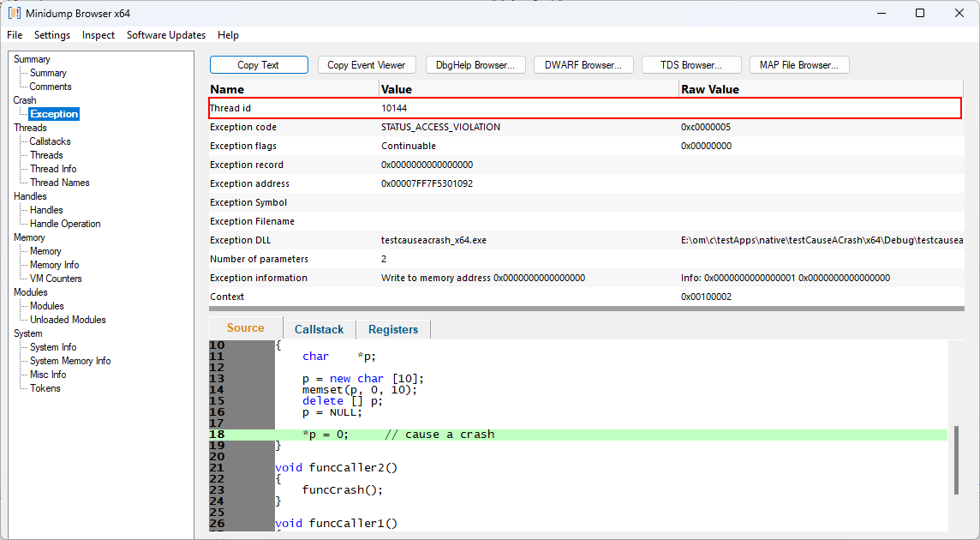Screen dimensions: 980x540
Task: Select the Threads root tree node
Action: coord(30,128)
